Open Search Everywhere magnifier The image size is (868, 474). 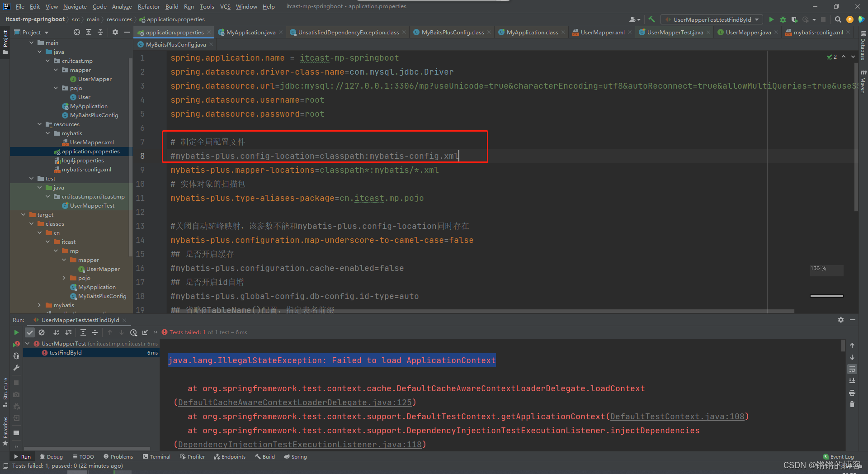[x=838, y=19]
